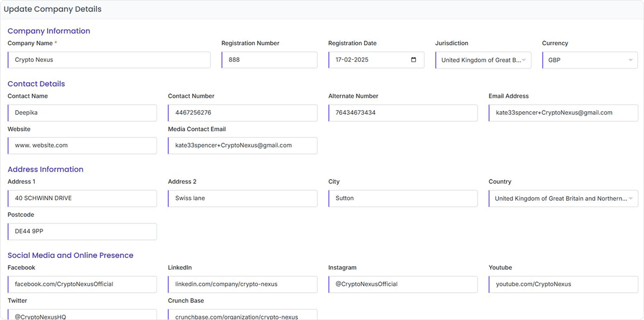This screenshot has width=644, height=320.
Task: Focus the Email Address input
Action: pos(563,113)
